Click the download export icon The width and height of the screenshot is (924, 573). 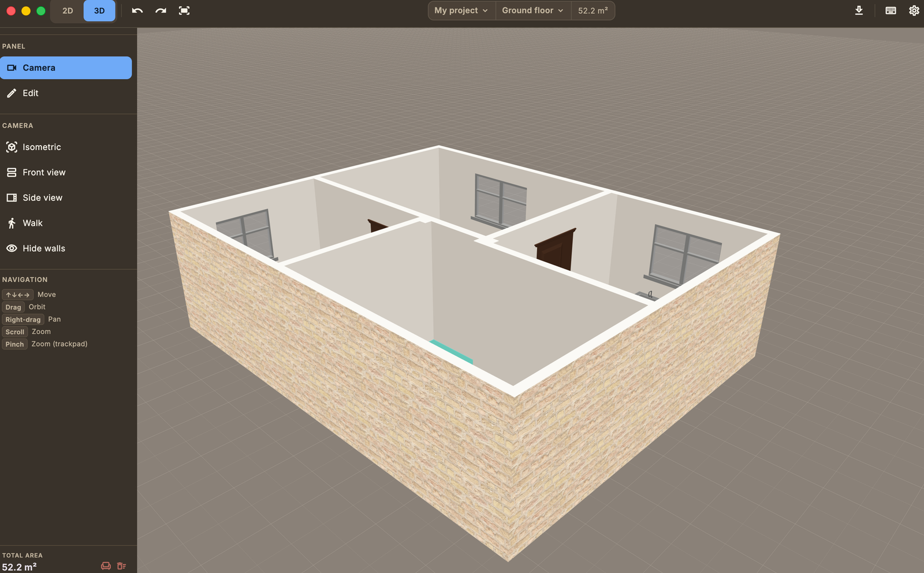(x=859, y=10)
